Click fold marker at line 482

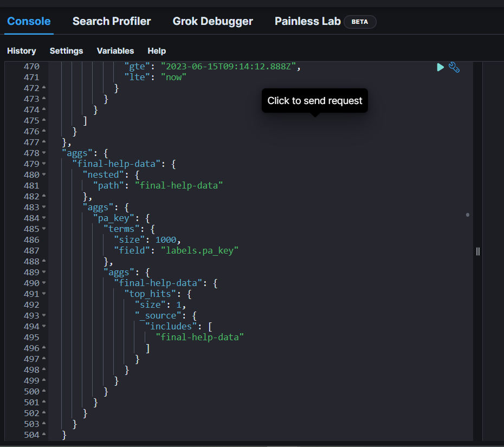pyautogui.click(x=44, y=196)
